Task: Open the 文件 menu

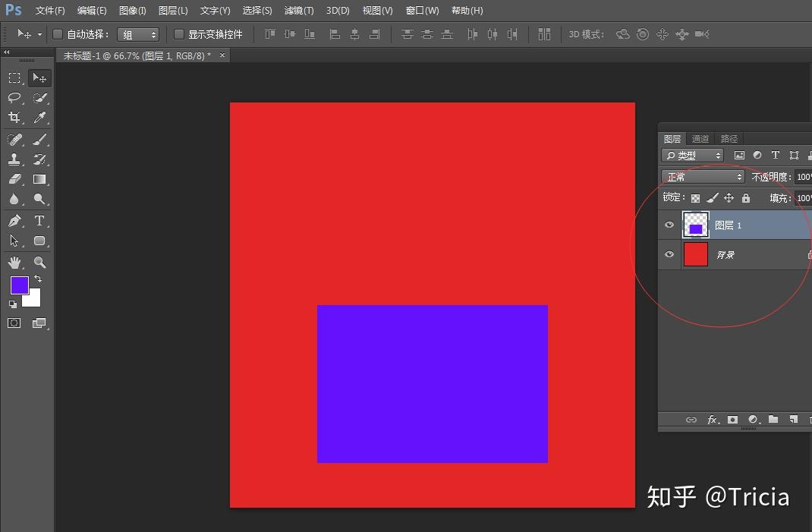Action: pyautogui.click(x=50, y=11)
